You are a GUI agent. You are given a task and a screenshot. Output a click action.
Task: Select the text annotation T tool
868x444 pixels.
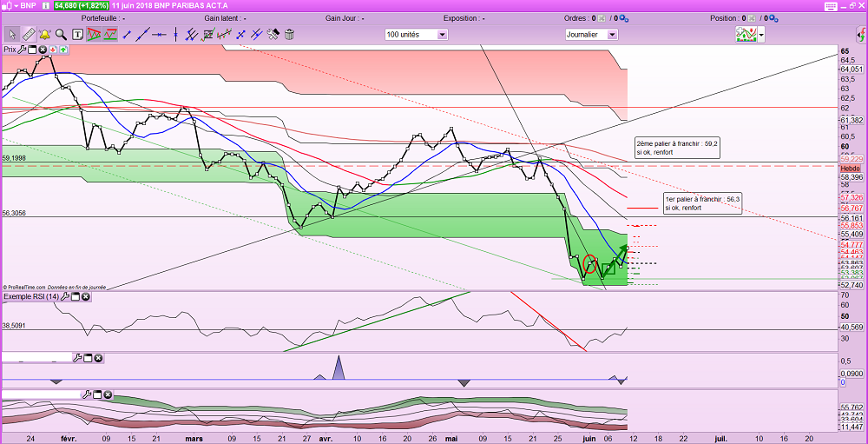click(77, 35)
